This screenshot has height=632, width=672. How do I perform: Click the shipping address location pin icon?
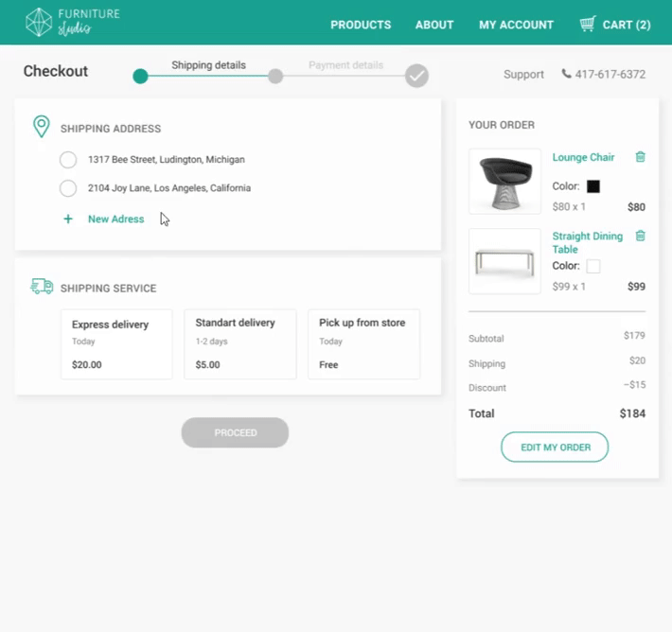pos(41,127)
